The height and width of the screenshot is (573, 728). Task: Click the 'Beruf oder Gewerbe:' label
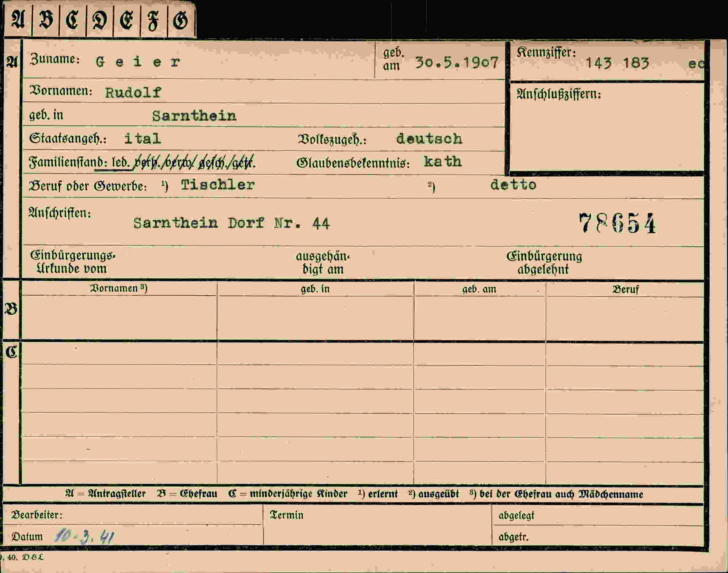[88, 186]
